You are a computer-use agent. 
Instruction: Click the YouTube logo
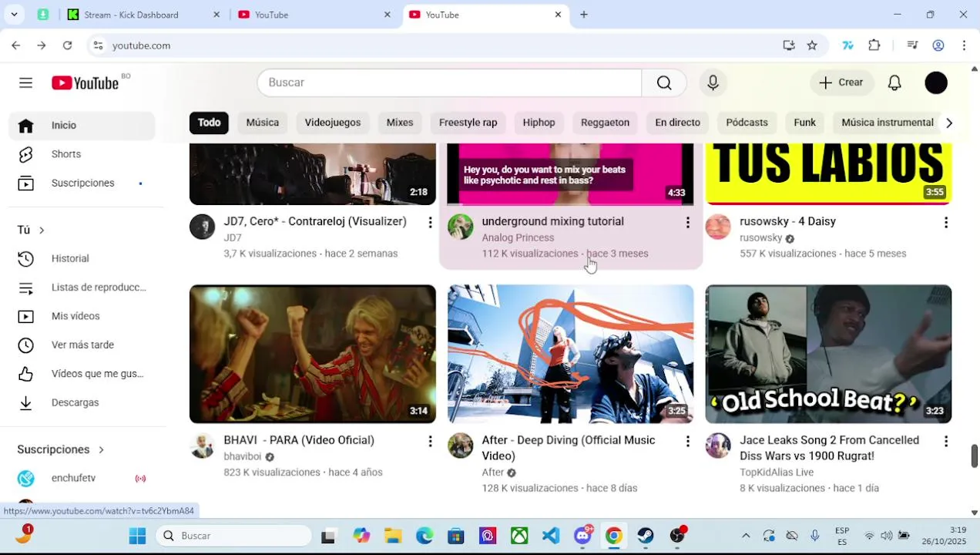pos(85,82)
